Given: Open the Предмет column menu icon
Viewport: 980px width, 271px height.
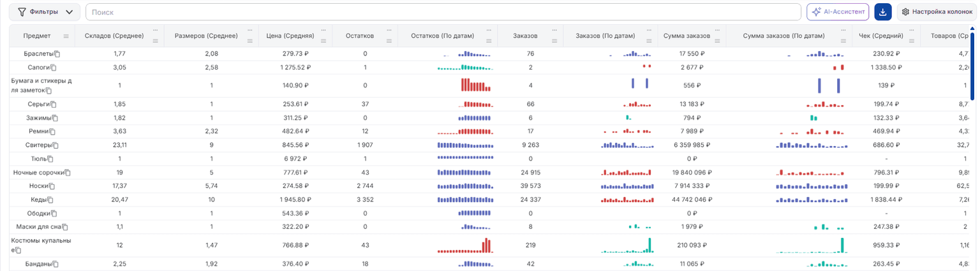Looking at the screenshot, I should (x=66, y=36).
